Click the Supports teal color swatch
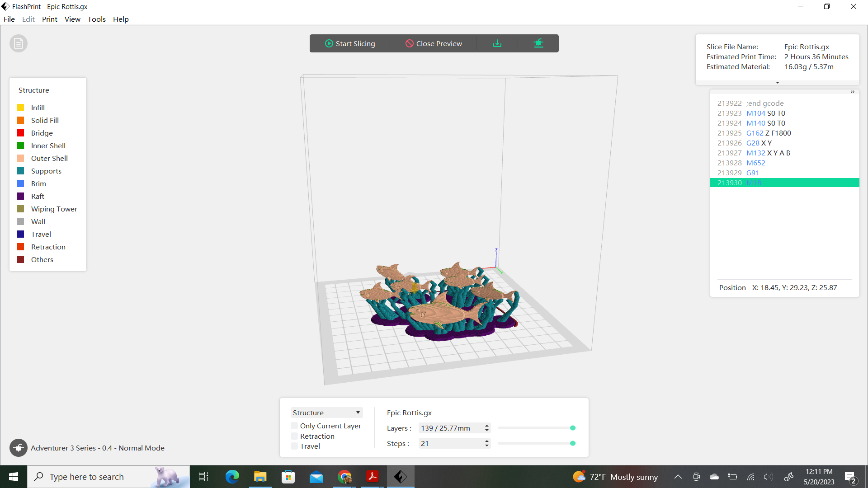 [x=20, y=171]
